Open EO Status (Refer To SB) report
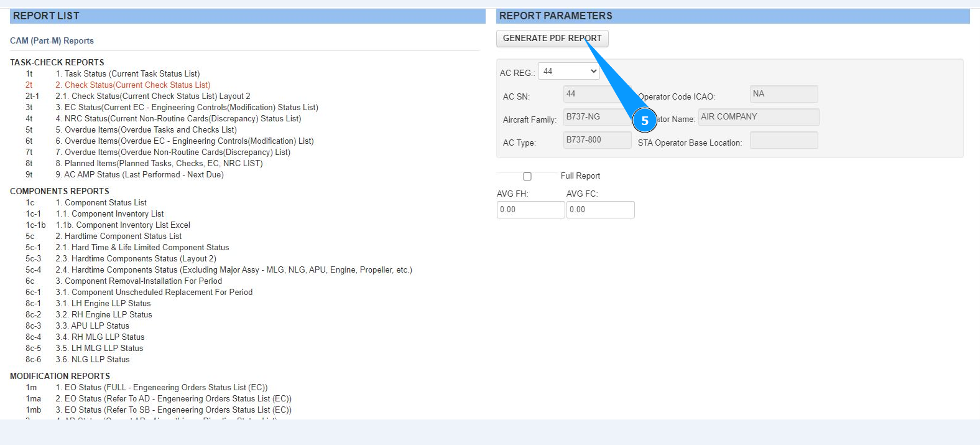 [173, 410]
